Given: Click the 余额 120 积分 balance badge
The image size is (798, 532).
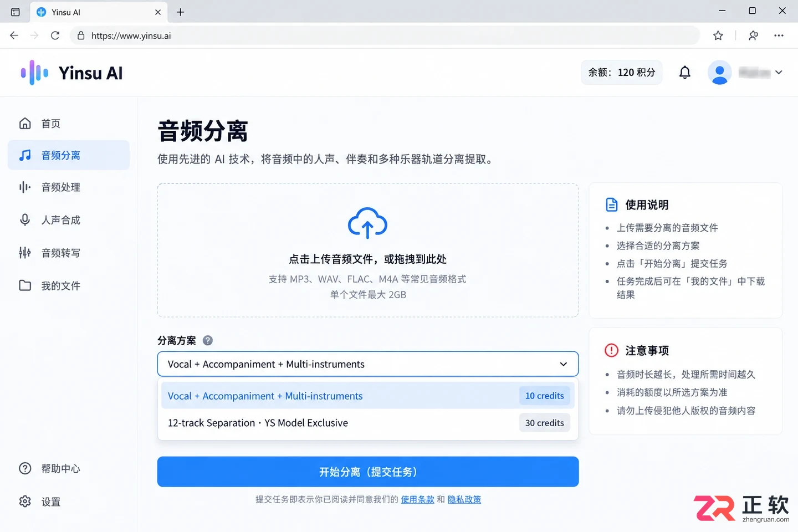Looking at the screenshot, I should 622,73.
